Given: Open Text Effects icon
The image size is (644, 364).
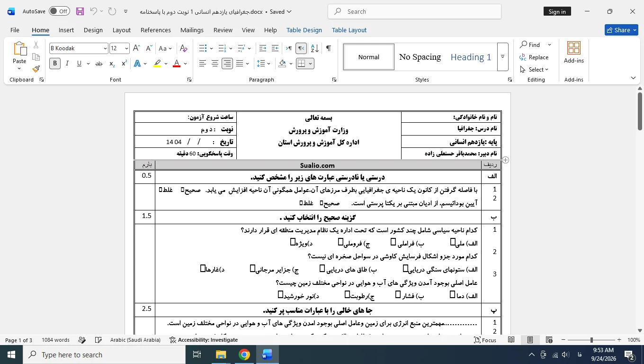Looking at the screenshot, I should coord(137,64).
